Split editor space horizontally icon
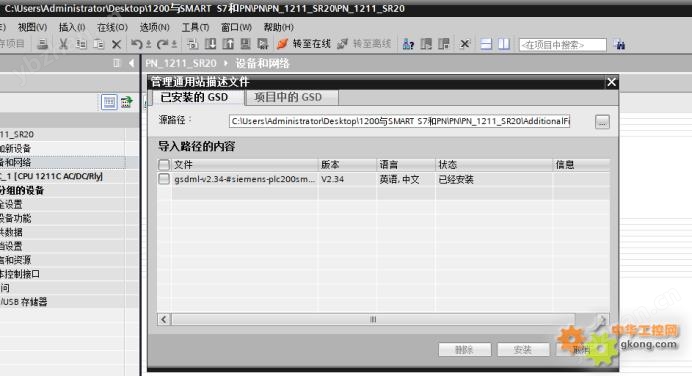The height and width of the screenshot is (376, 692). tap(486, 44)
